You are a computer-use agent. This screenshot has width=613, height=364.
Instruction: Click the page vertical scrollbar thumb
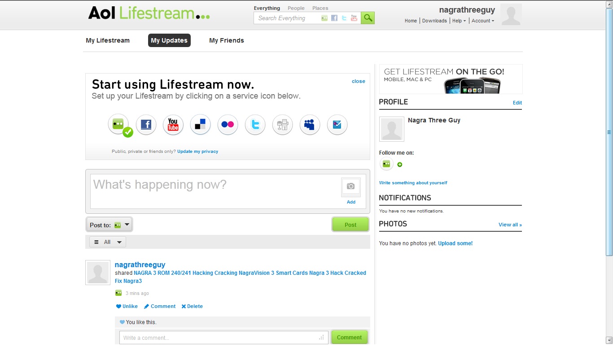[609, 132]
